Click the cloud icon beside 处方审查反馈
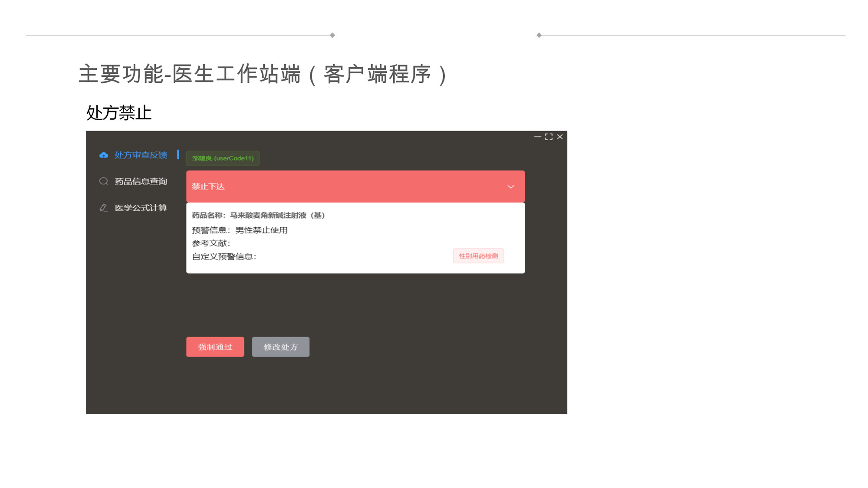Image resolution: width=868 pixels, height=488 pixels. pos(103,155)
